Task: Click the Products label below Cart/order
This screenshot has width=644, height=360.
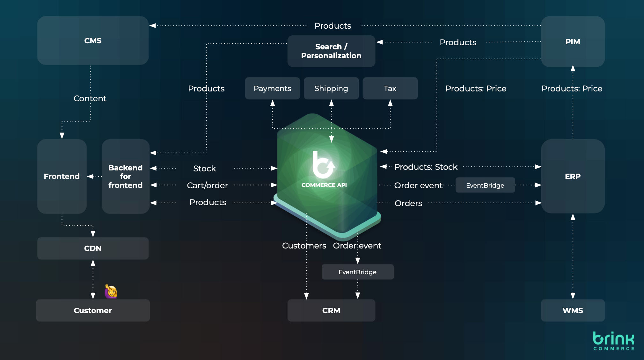Action: (208, 202)
